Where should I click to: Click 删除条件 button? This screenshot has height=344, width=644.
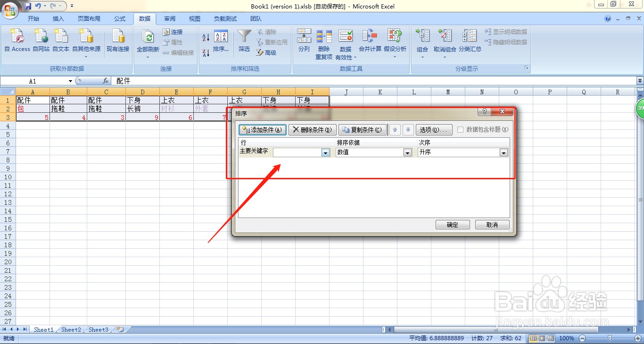pos(312,130)
